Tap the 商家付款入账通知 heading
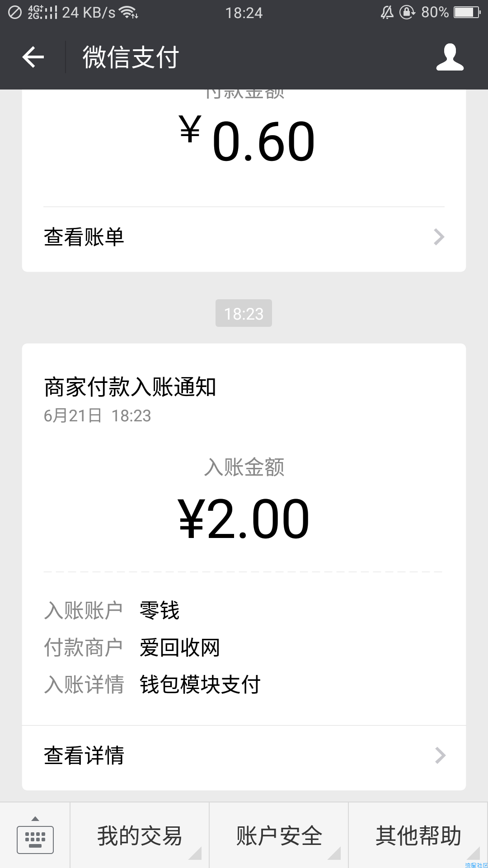 tap(130, 387)
